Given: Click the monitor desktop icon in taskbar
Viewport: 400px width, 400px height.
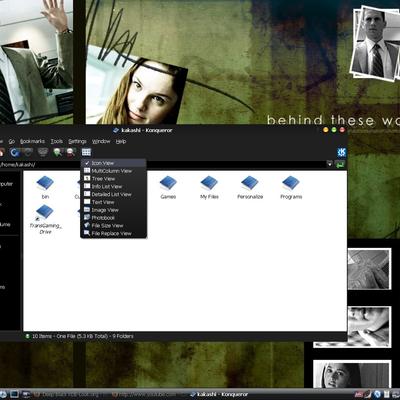Looking at the screenshot, I should pos(14,394).
